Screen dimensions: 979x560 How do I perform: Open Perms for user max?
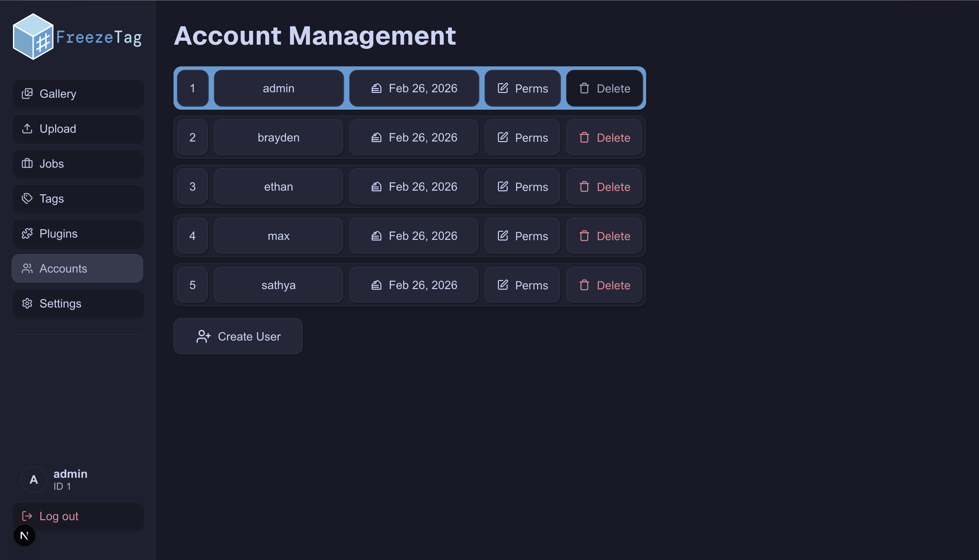tap(523, 236)
